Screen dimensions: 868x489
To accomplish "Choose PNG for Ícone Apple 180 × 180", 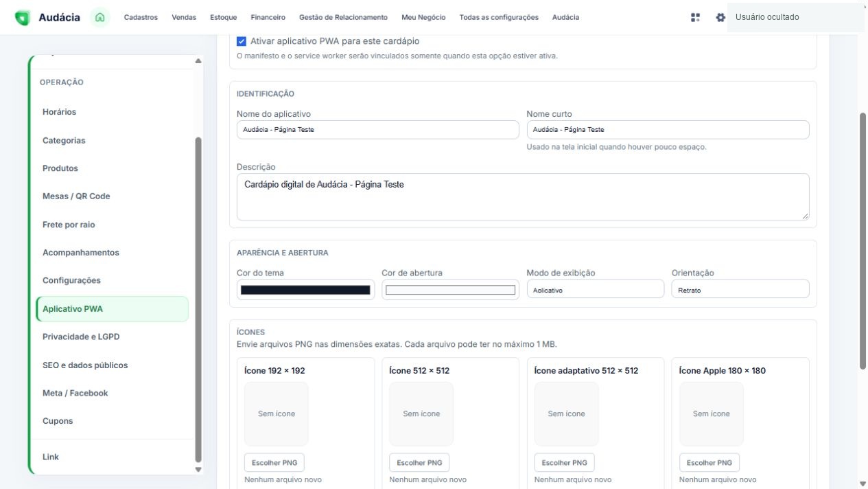I will click(709, 463).
